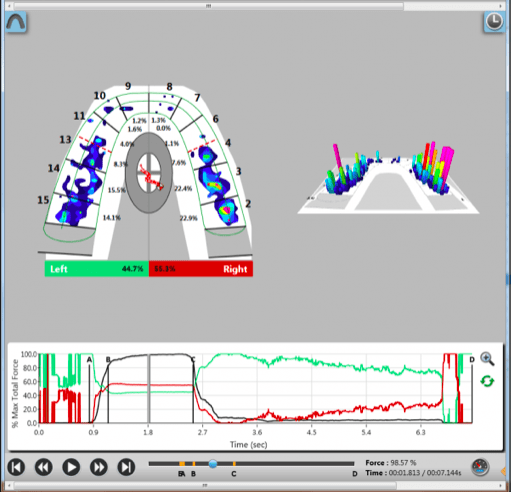Jump to first frame button
Screen dimensions: 511x492
16,467
